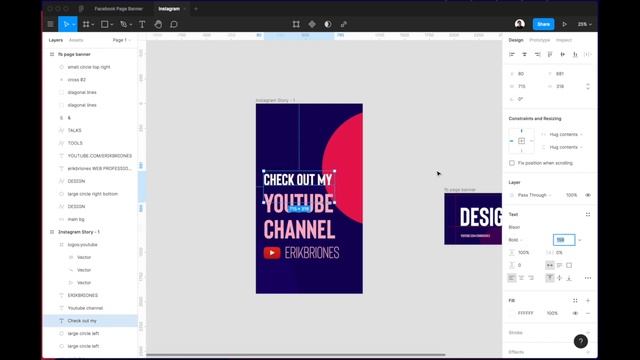Open the help question mark button
Screen dimensions: 640x360
coord(581,341)
